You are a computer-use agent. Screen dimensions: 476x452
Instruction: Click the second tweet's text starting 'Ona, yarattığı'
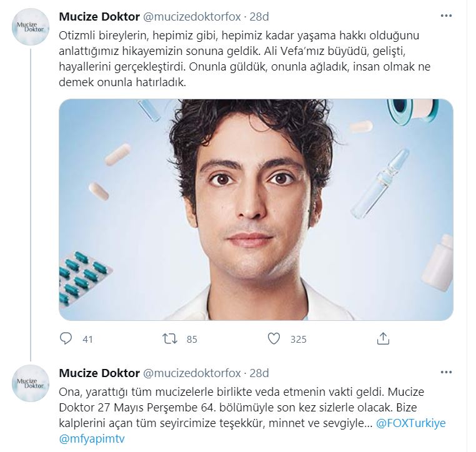pos(237,407)
